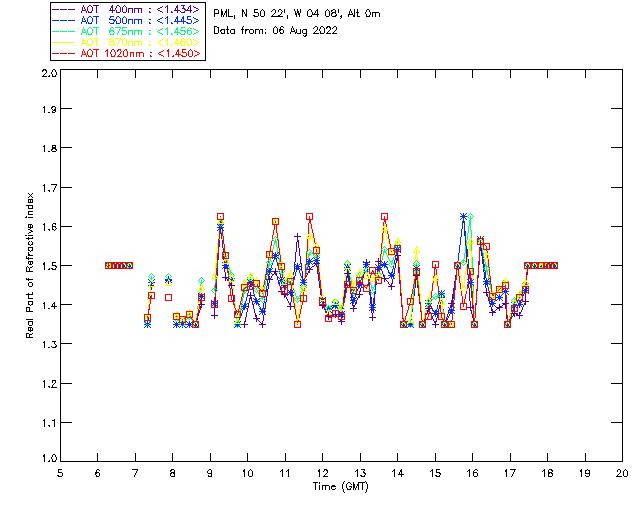Viewport: 640px width, 512px height.
Task: Click the 6 x-axis hour label
Action: pos(98,473)
